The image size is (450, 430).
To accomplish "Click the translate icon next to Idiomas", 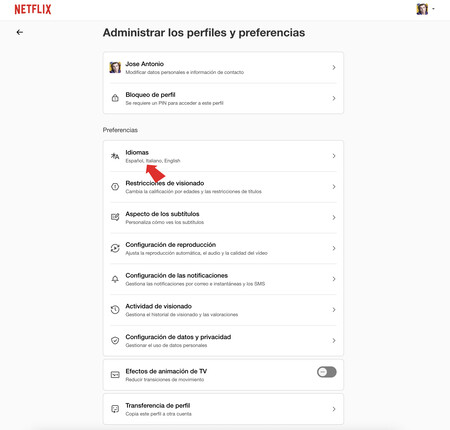I will point(115,156).
